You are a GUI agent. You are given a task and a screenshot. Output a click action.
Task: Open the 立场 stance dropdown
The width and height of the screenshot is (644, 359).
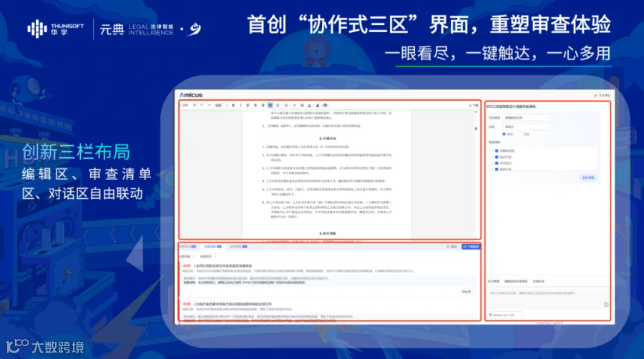pyautogui.click(x=527, y=127)
